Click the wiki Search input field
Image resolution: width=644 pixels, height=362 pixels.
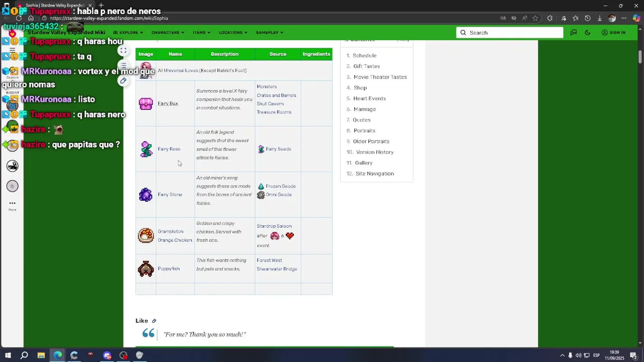tap(510, 33)
